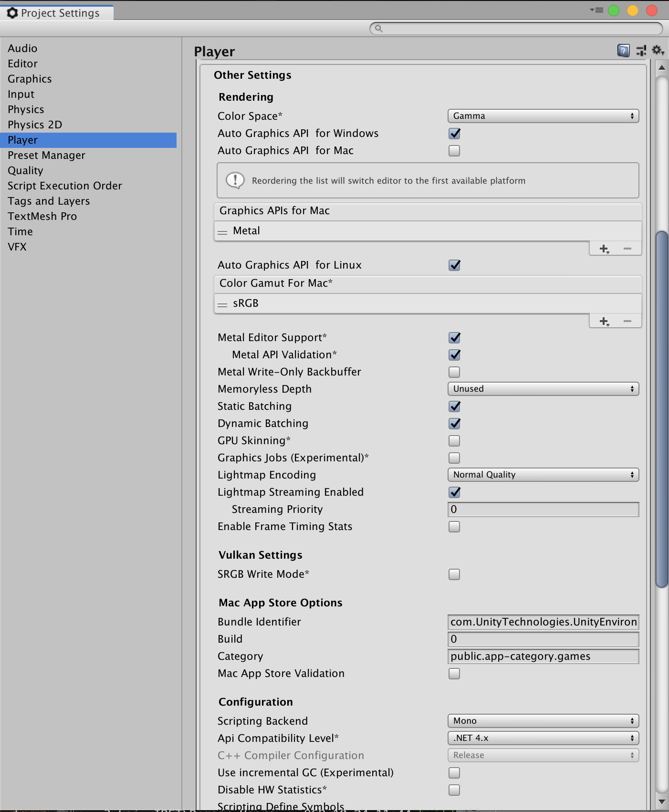The width and height of the screenshot is (669, 812).
Task: Enable GPU Skinning checkbox
Action: point(454,441)
